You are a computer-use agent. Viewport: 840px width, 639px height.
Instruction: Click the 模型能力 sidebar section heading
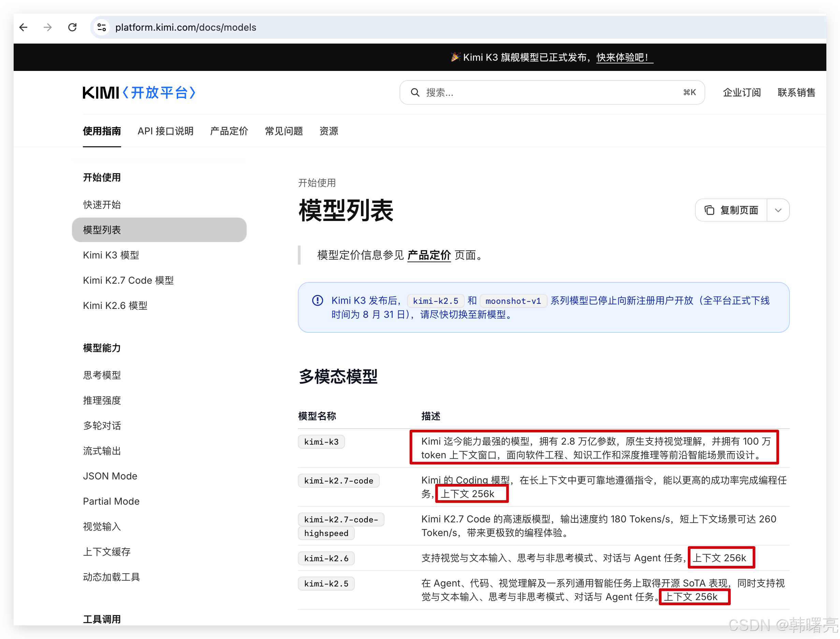(102, 348)
